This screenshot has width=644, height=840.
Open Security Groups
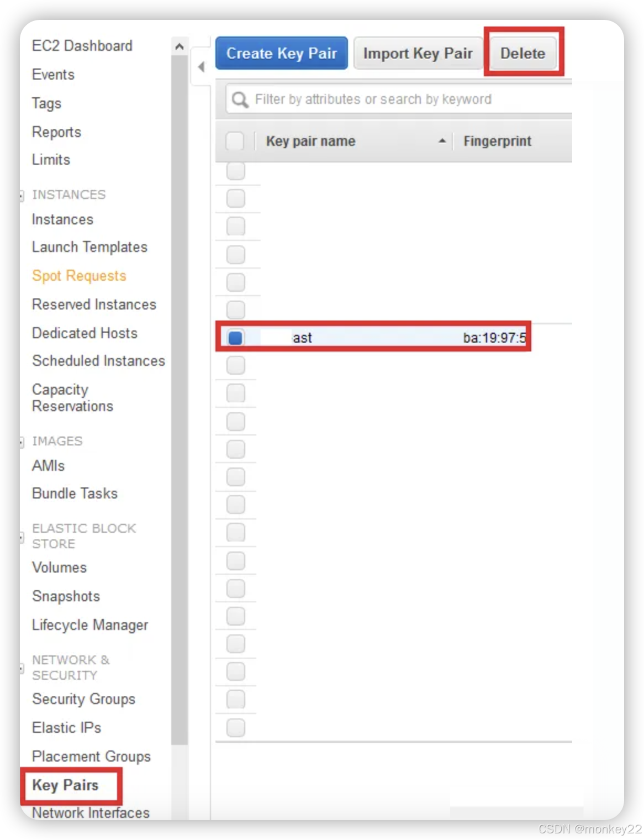[x=83, y=699]
